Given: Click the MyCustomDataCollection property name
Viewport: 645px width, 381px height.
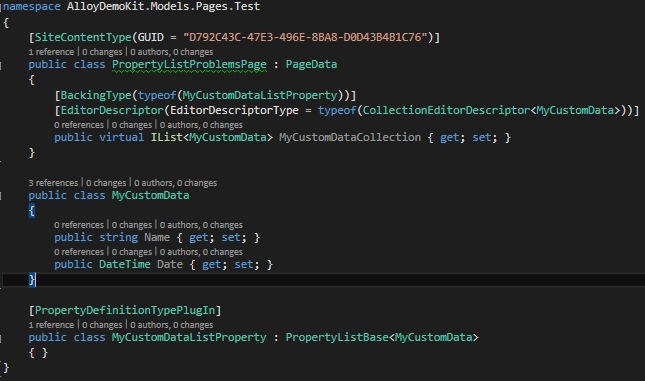Looking at the screenshot, I should (x=350, y=137).
